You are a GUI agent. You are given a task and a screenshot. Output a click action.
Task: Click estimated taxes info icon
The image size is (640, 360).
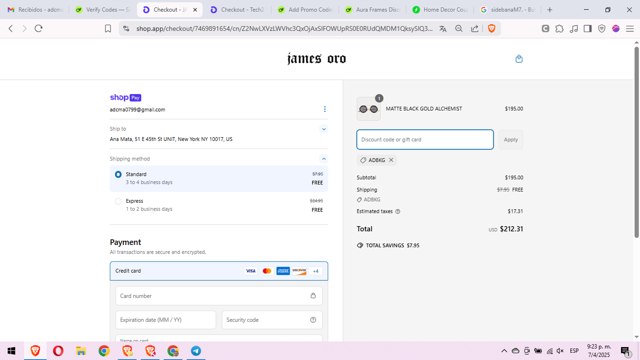(x=398, y=211)
